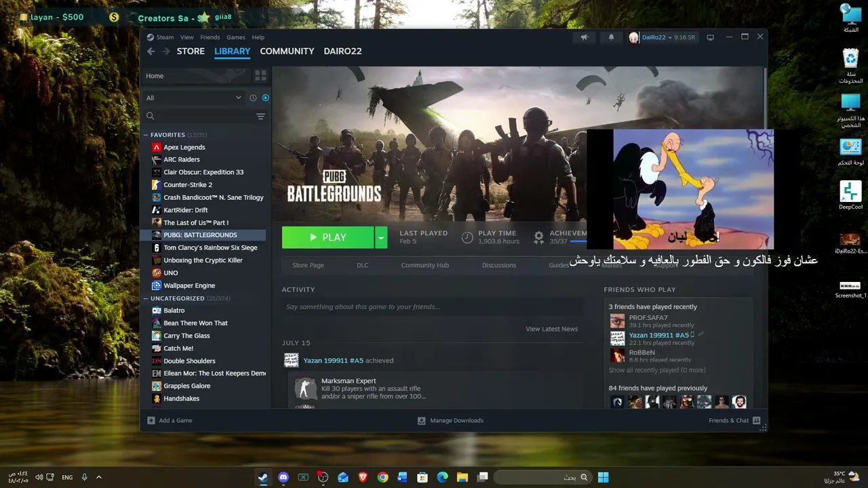Collapse the Favorites category
868x488 pixels.
click(146, 135)
